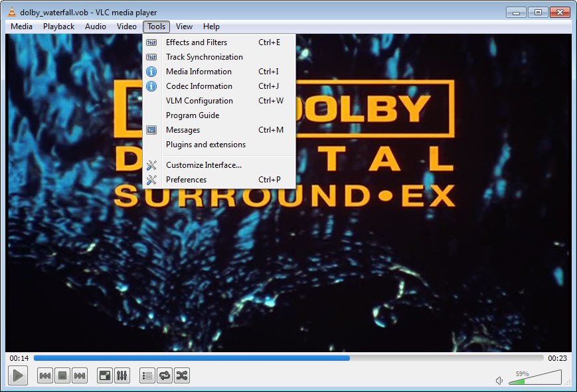Click the Customize Interface tools icon
577x392 pixels.
151,165
